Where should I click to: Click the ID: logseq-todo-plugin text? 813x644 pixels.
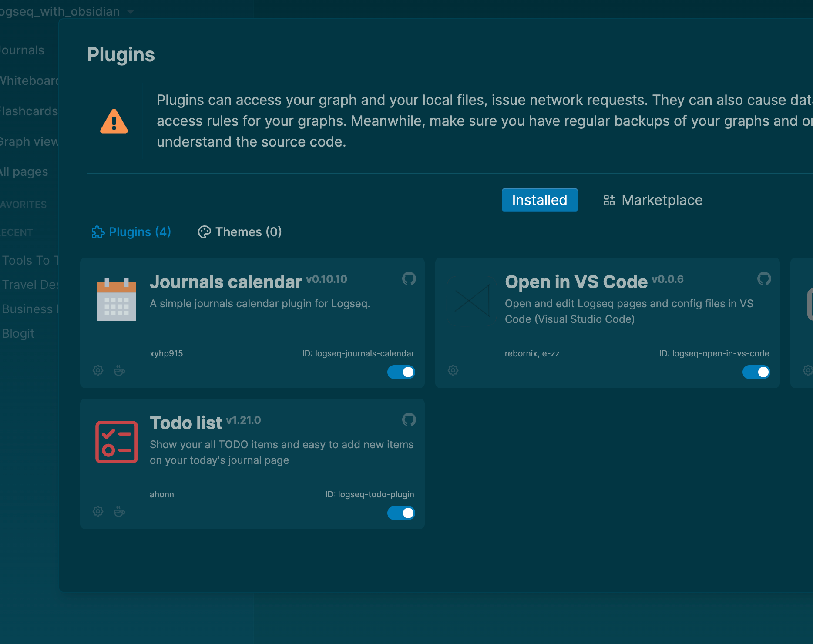[370, 494]
